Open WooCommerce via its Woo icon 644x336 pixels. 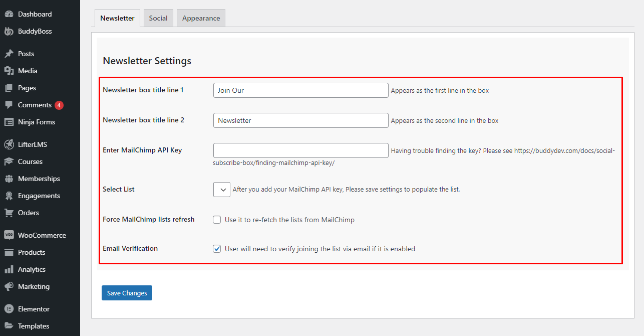click(9, 235)
